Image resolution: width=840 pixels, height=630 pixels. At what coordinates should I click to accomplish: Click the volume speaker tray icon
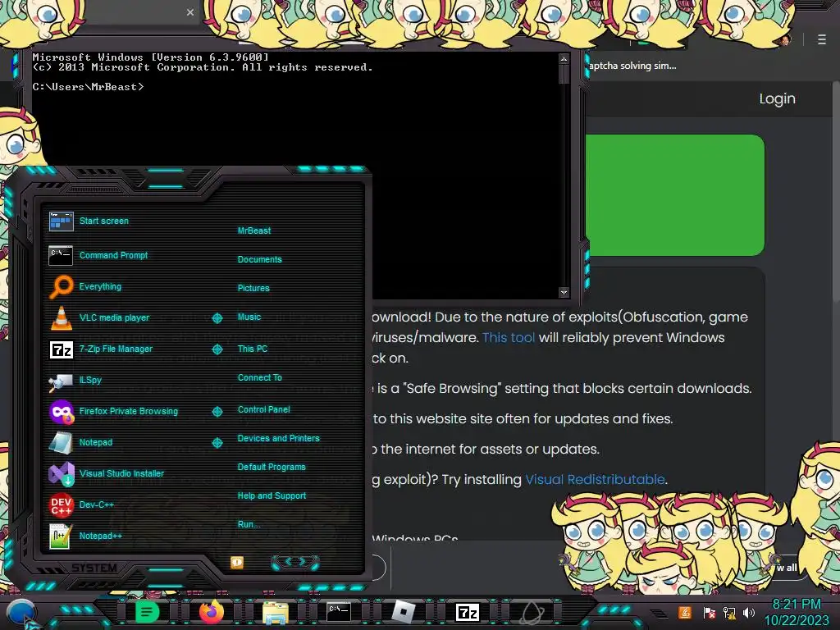point(748,613)
